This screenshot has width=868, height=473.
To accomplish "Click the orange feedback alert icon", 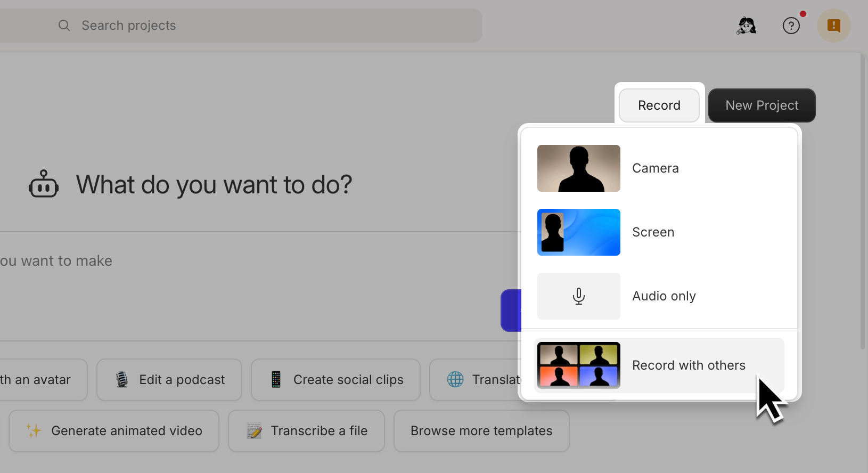I will pos(833,26).
